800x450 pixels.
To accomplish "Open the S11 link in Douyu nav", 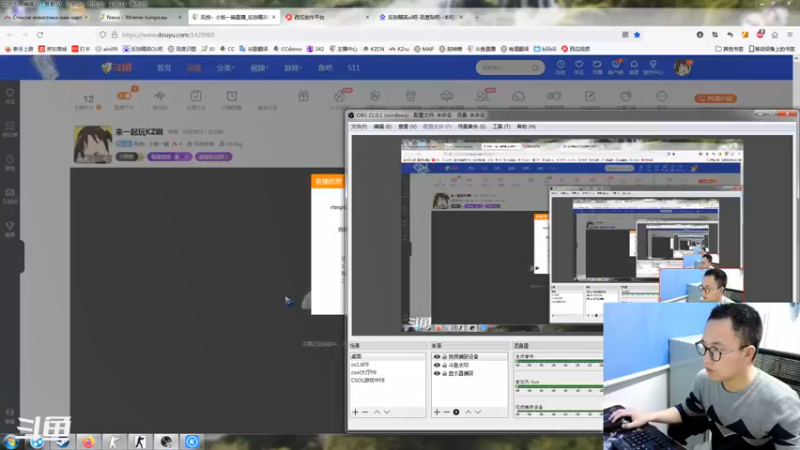I will [x=354, y=67].
